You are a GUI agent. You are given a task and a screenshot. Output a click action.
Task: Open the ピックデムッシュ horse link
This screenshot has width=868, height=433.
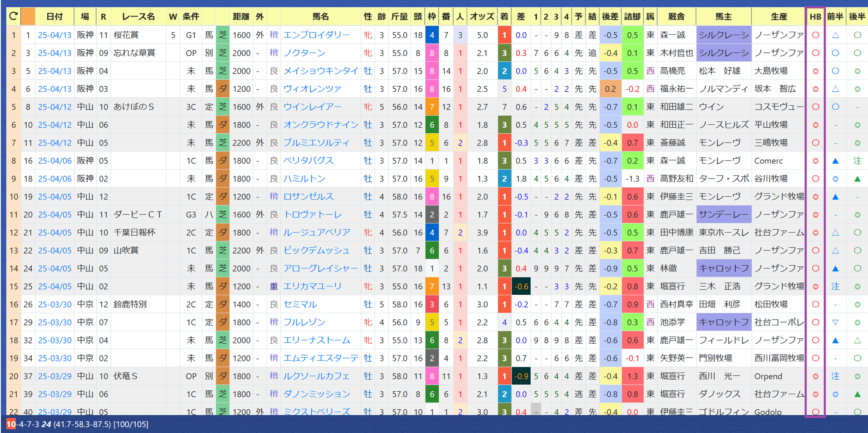coord(316,251)
